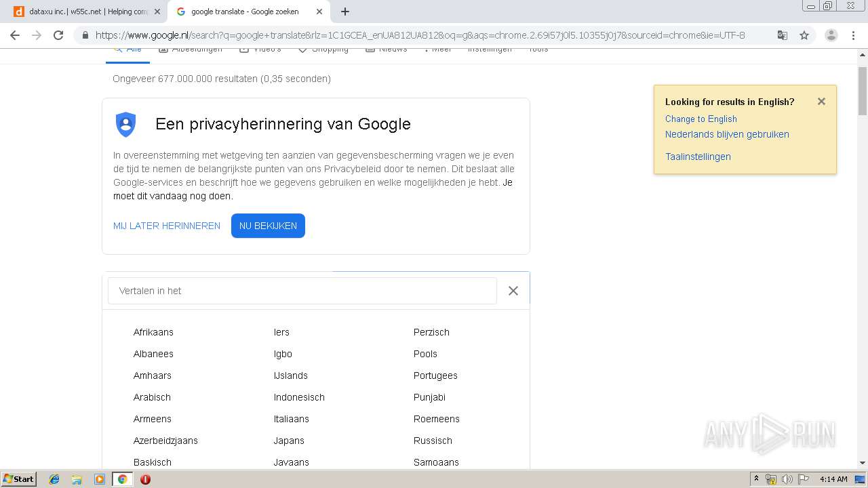The image size is (868, 488).
Task: Select Roemeens language
Action: tap(437, 419)
